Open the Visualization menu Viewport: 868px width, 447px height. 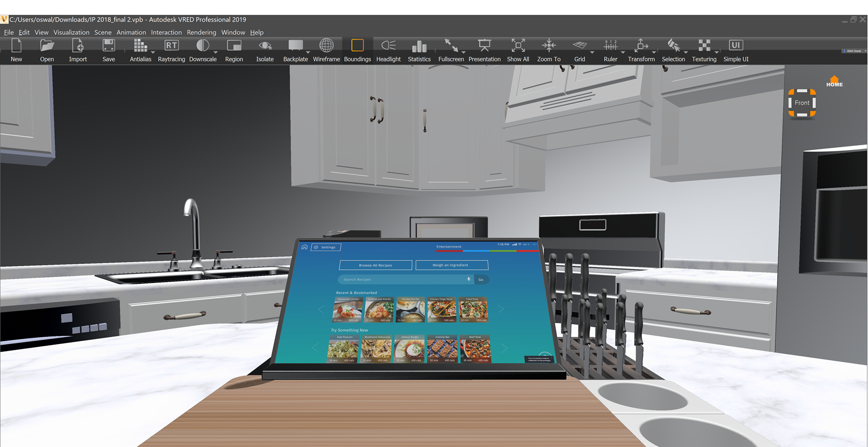pyautogui.click(x=71, y=32)
